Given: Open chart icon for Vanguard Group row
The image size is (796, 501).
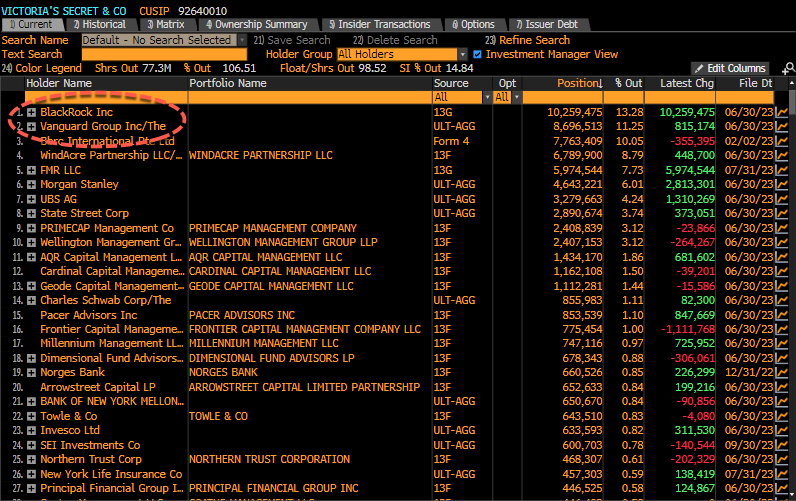Looking at the screenshot, I should pos(781,126).
